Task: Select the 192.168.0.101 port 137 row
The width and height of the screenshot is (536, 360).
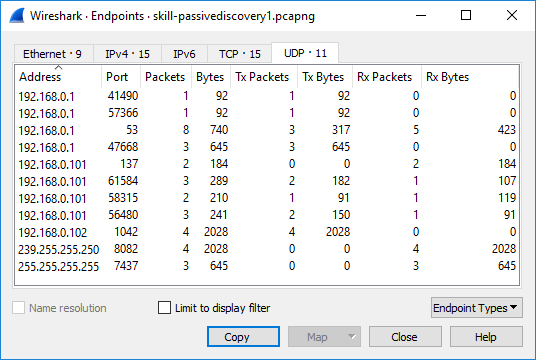Action: point(267,164)
